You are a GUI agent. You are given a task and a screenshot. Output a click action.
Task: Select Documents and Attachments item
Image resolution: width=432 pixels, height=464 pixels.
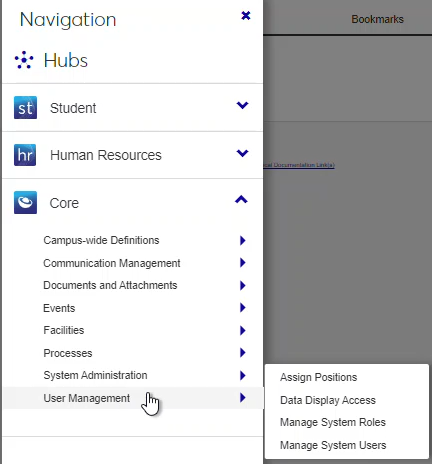coord(110,285)
